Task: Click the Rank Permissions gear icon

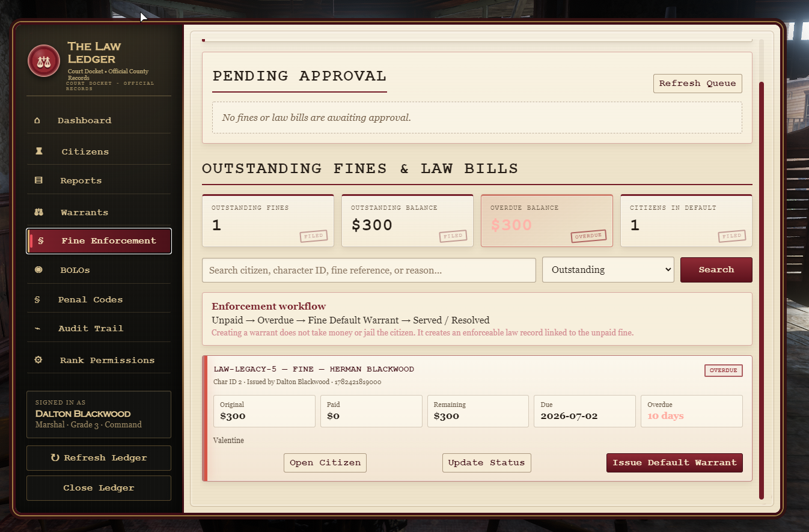Action: [38, 360]
